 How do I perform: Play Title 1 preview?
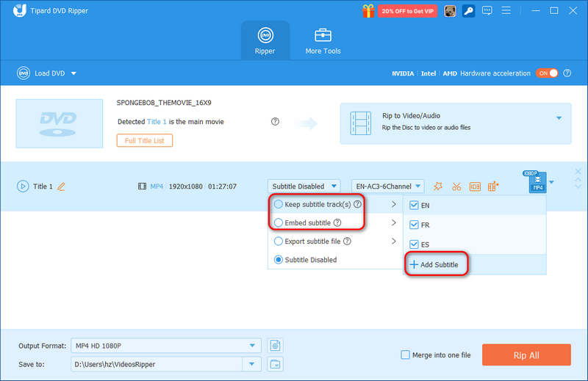23,186
